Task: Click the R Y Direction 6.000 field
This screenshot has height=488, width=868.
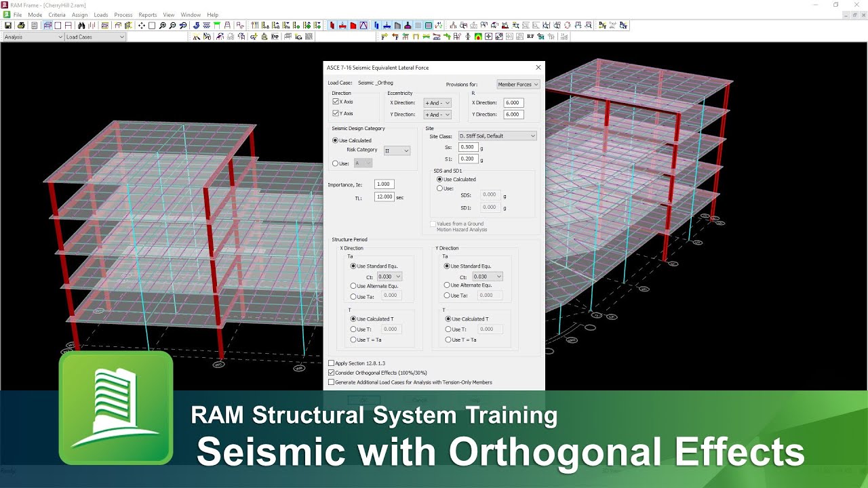Action: point(513,115)
